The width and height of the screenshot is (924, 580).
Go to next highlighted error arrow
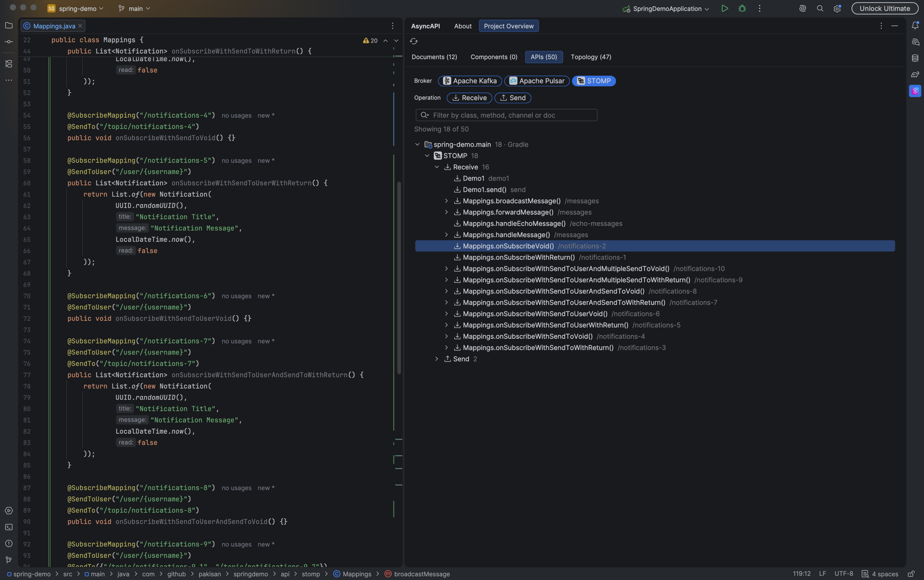pyautogui.click(x=396, y=41)
